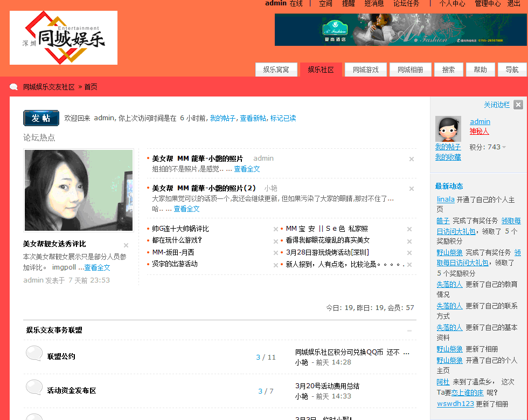This screenshot has height=420, width=528.
Task: Remove 3月28日游玩烧烤活动 entry
Action: click(x=409, y=253)
